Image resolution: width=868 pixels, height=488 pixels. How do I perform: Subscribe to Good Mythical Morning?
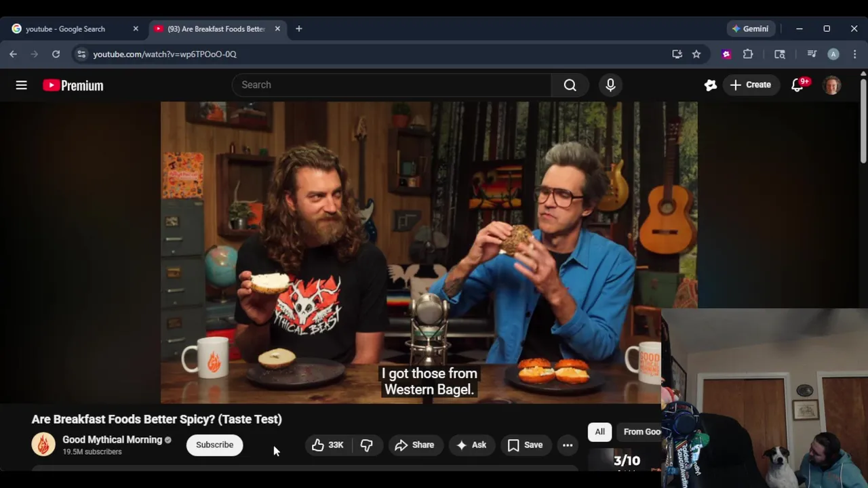coord(214,445)
